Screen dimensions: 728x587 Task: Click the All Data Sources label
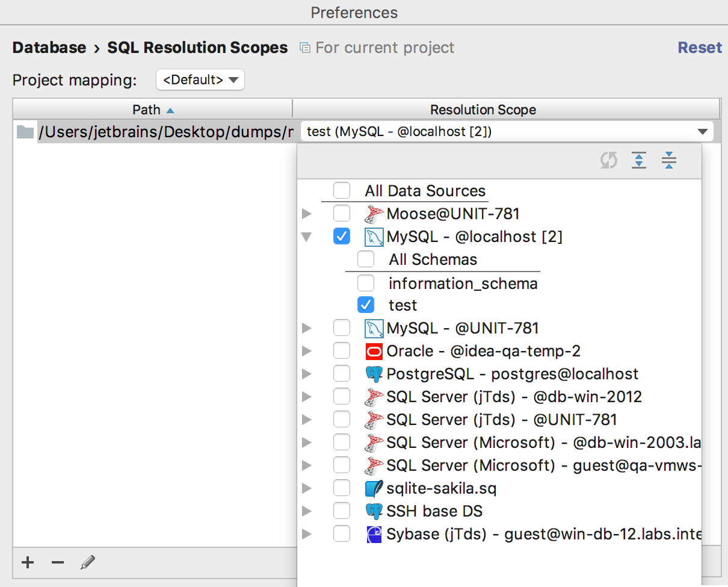(x=425, y=191)
